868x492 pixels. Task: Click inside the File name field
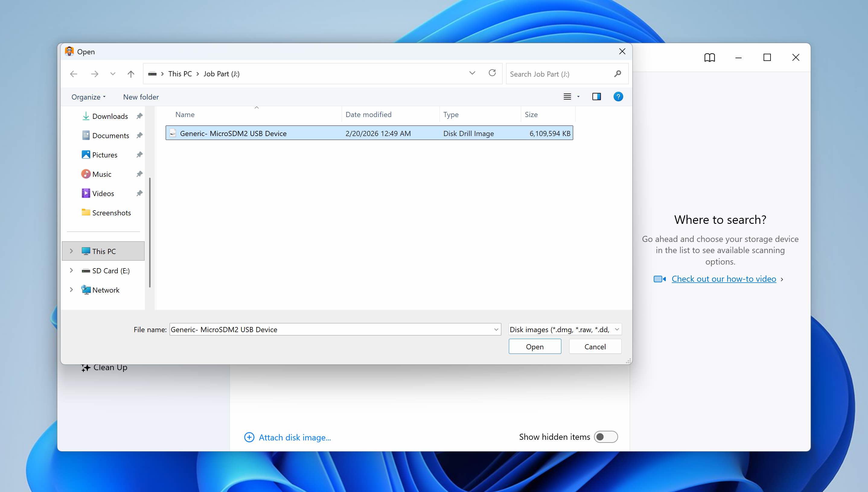tap(331, 329)
